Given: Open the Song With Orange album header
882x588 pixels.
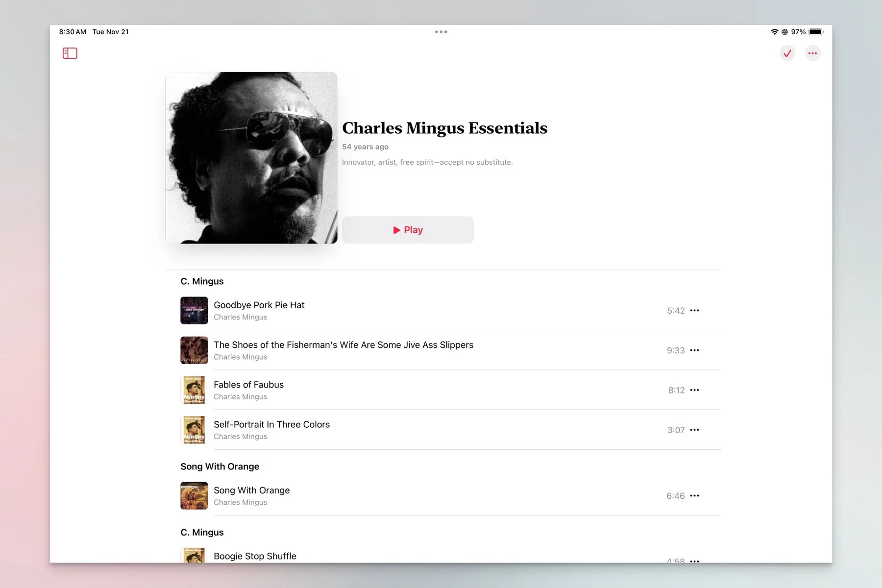Looking at the screenshot, I should point(220,466).
